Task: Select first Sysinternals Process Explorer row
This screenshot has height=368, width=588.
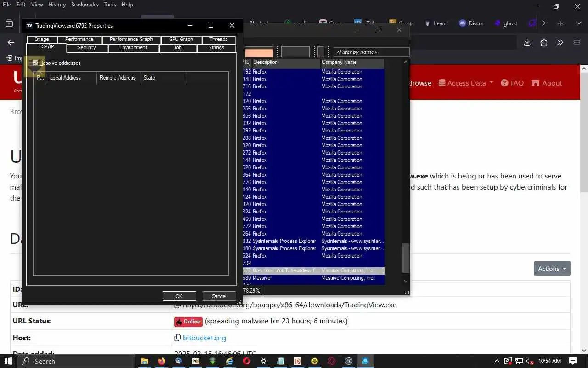Action: click(x=314, y=241)
